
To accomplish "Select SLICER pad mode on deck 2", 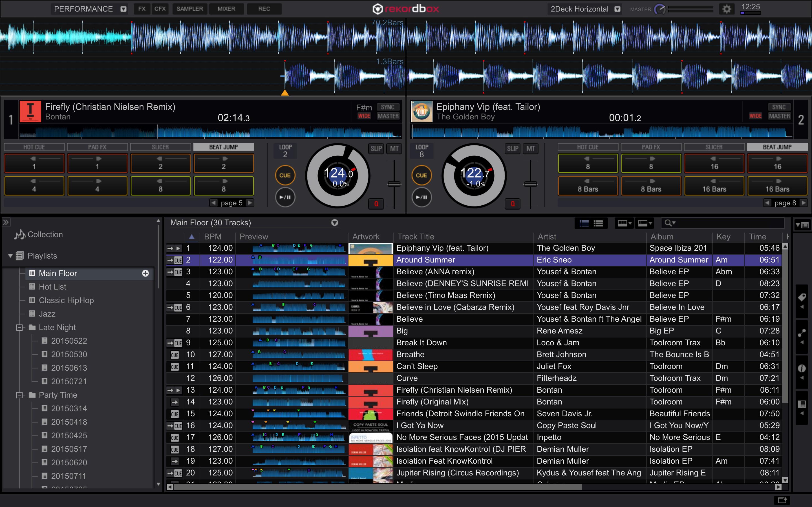I will [x=714, y=147].
